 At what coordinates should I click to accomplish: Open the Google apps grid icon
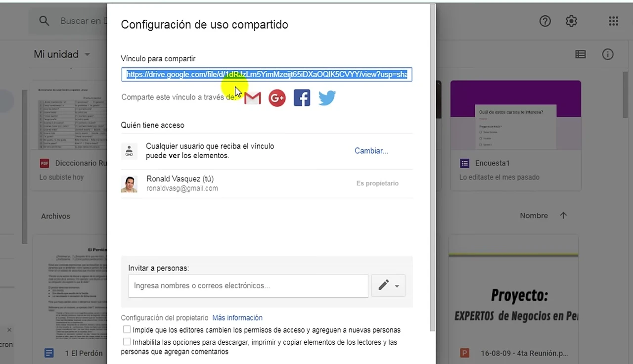point(613,21)
